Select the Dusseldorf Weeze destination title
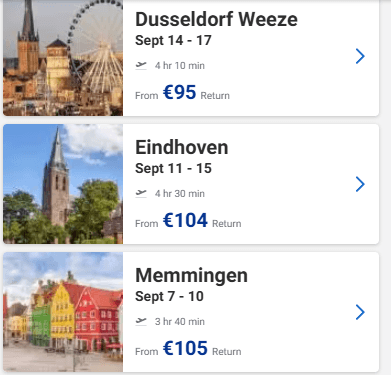The width and height of the screenshot is (391, 375). click(x=216, y=19)
